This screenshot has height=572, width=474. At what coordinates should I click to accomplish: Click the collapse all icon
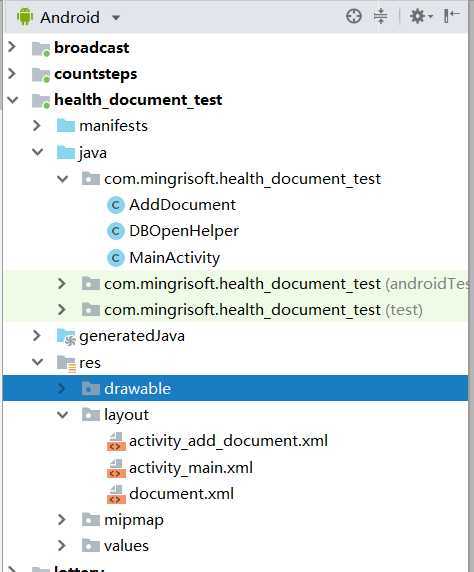(380, 16)
